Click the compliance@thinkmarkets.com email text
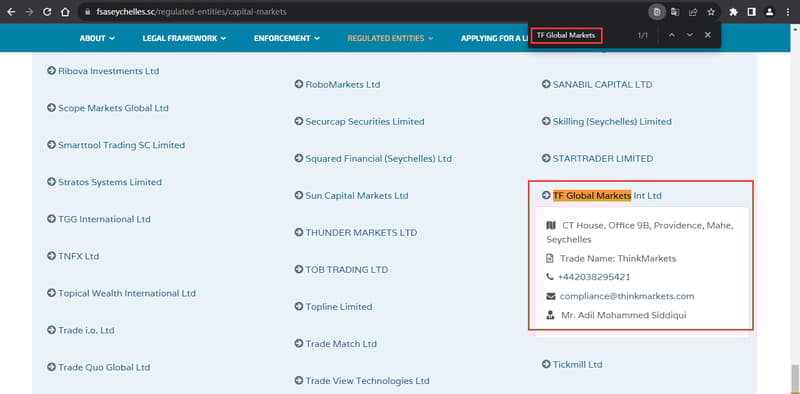 click(627, 296)
